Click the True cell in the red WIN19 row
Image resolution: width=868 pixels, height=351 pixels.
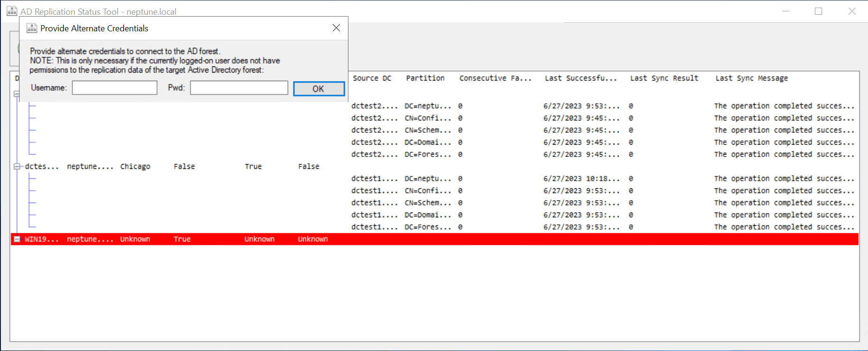pos(182,239)
